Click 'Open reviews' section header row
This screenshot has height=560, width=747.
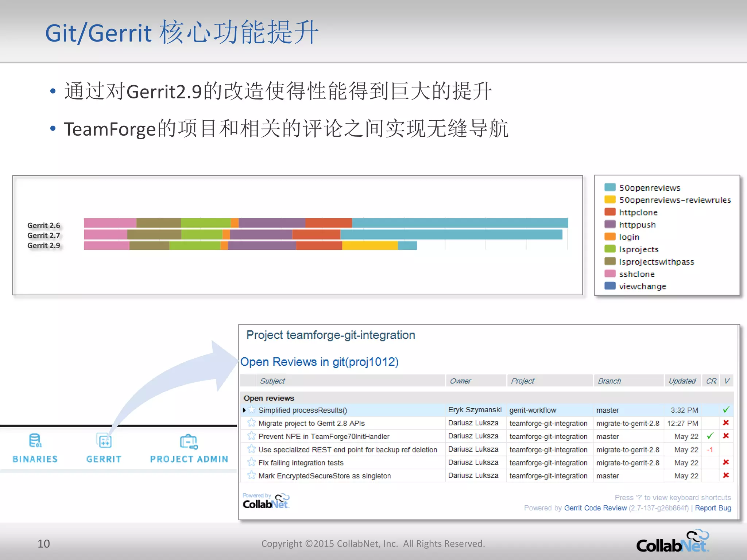487,398
